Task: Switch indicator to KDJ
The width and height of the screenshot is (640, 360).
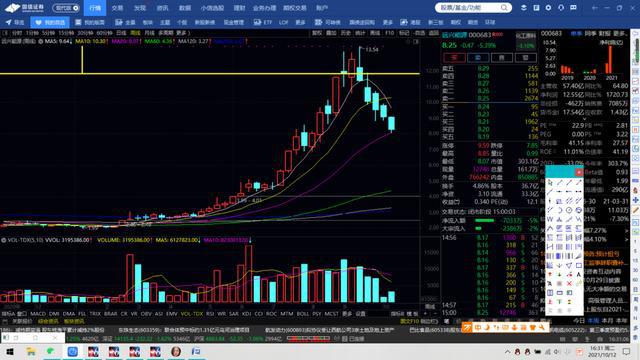Action: (x=247, y=313)
